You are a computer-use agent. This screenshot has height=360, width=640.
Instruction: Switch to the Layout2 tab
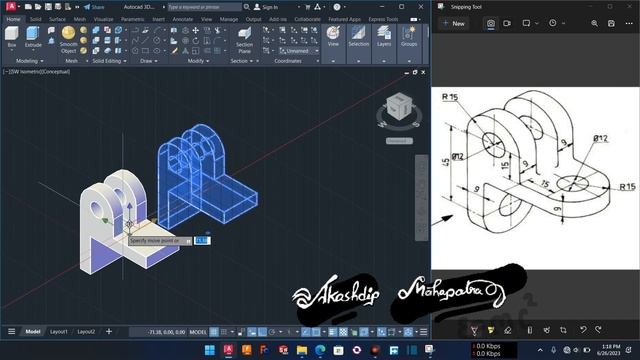click(x=86, y=332)
